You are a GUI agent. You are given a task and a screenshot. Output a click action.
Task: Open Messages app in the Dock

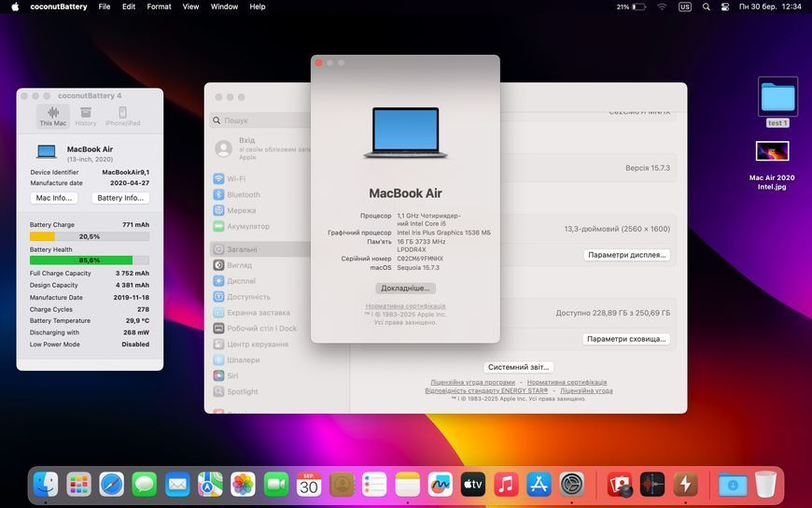click(145, 485)
